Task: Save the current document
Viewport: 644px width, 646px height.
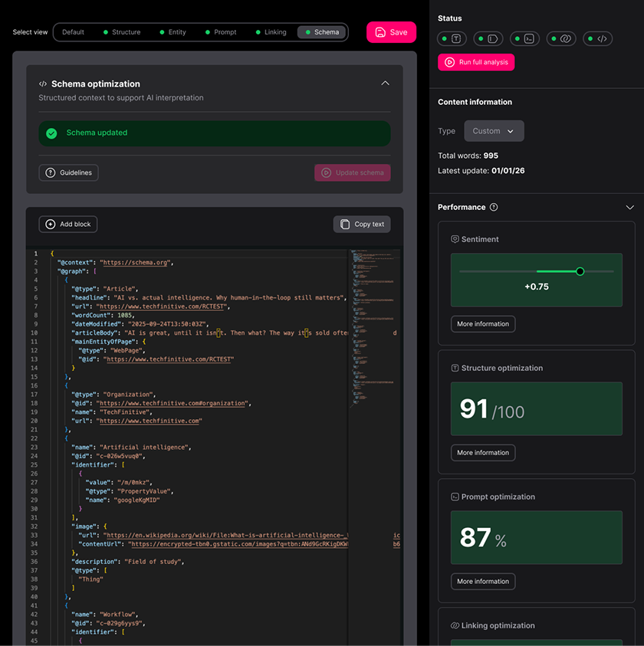Action: coord(391,32)
